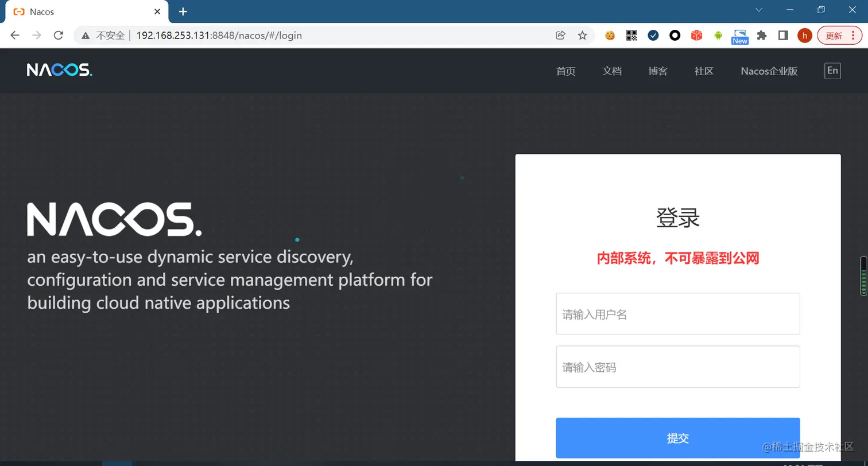
Task: Open the extension marked New
Action: [x=740, y=37]
